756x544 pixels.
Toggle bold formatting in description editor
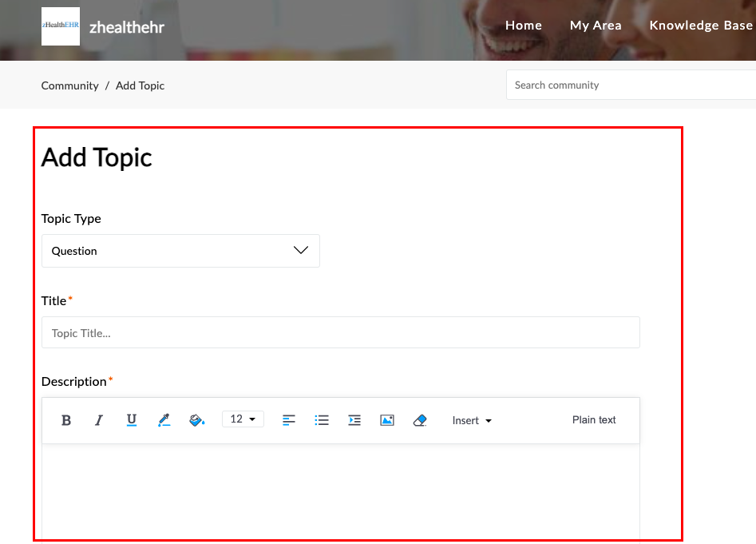click(66, 420)
